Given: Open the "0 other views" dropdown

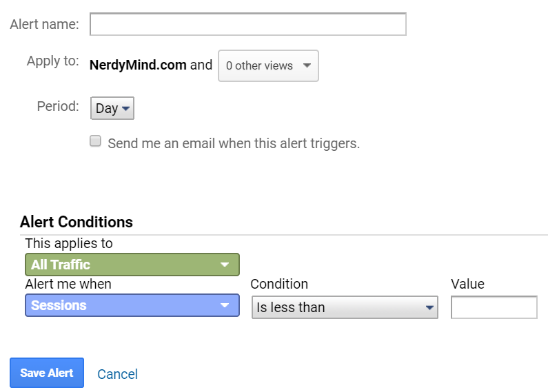Looking at the screenshot, I should pos(268,65).
